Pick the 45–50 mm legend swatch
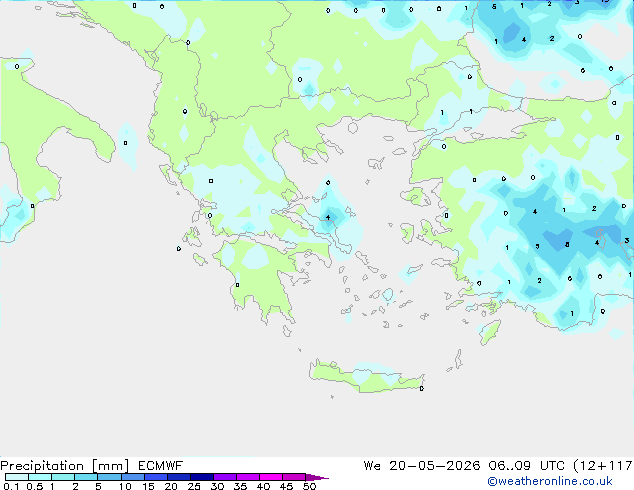This screenshot has width=634, height=490. pos(294,477)
